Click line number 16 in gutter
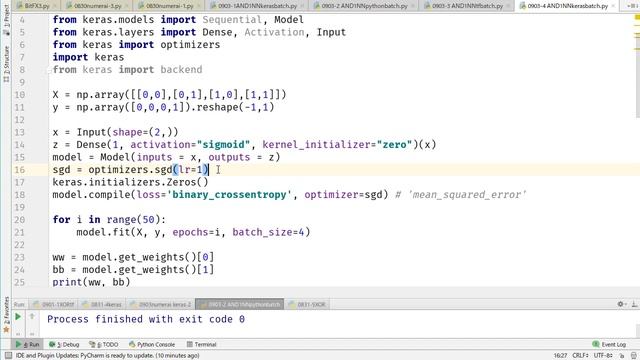 point(20,170)
